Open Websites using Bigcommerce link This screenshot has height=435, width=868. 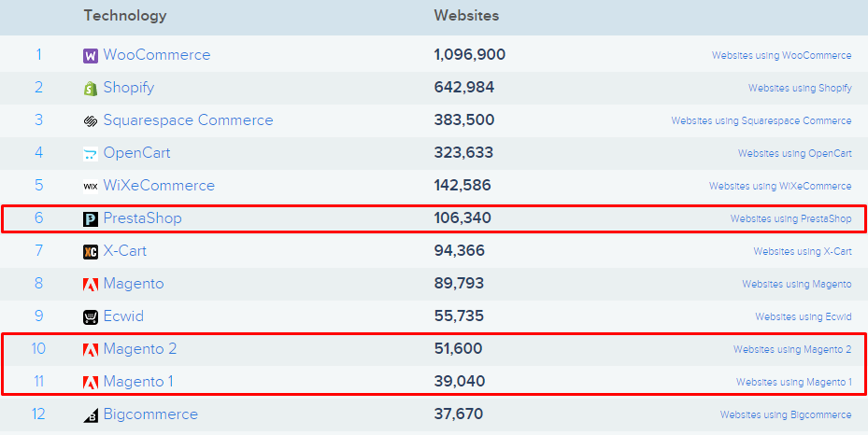(786, 414)
